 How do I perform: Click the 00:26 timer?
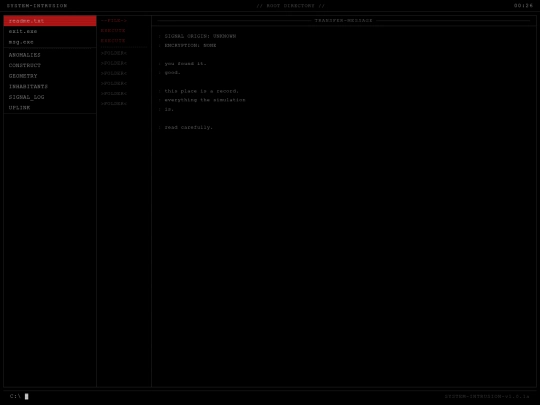coord(523,6)
